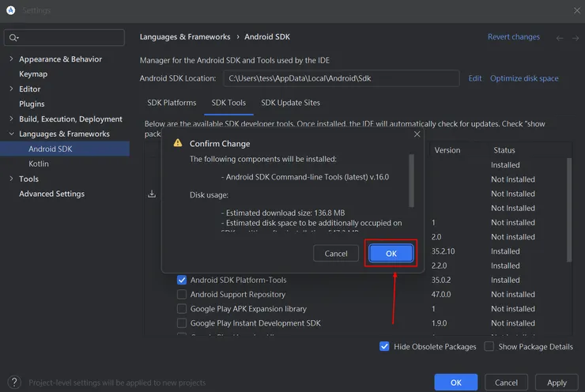
Task: Open the SDK Update Sites tab
Action: (290, 103)
